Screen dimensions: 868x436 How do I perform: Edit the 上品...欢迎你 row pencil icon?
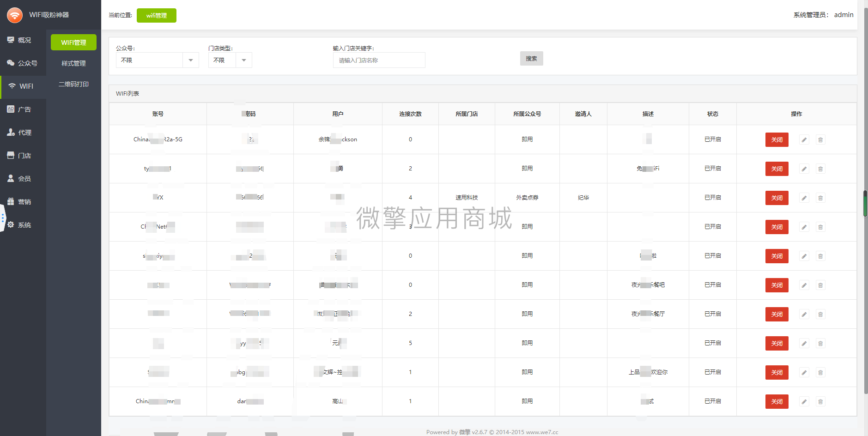pos(804,372)
